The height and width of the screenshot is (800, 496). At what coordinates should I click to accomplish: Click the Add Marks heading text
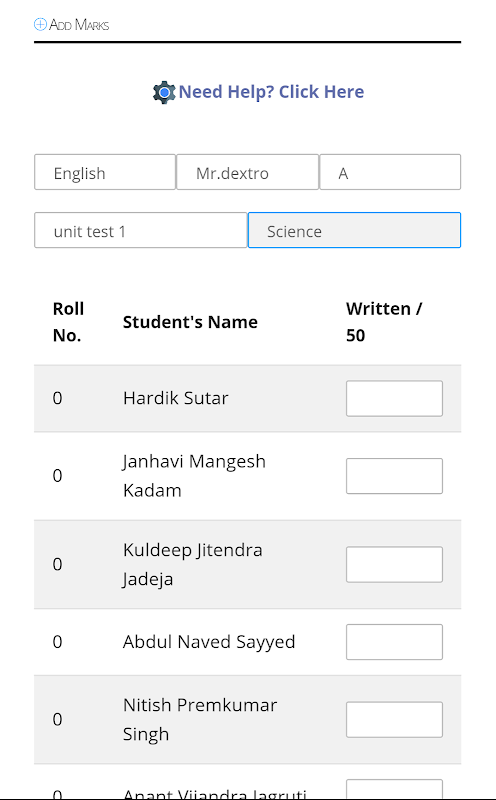coord(79,24)
